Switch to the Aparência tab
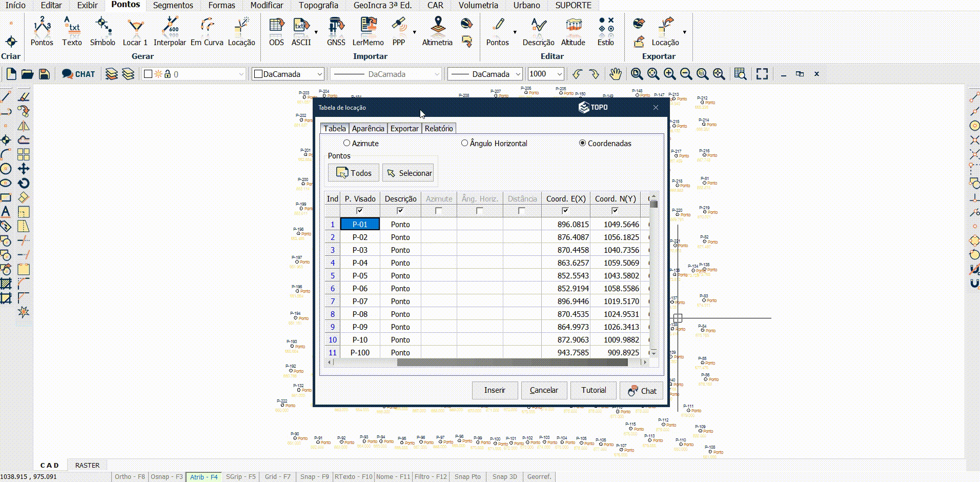This screenshot has height=482, width=980. [367, 129]
